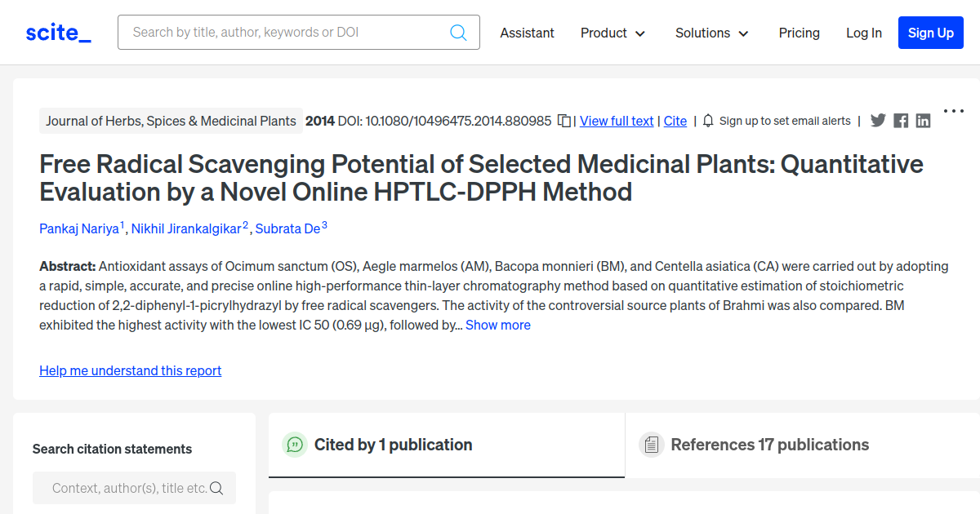980x514 pixels.
Task: Click the bell icon for email alerts
Action: 708,121
